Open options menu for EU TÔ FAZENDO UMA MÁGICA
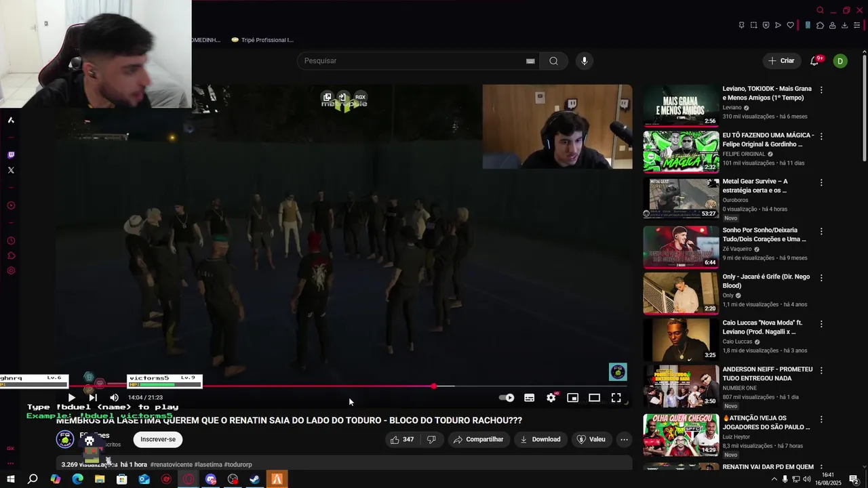The image size is (868, 488). click(821, 136)
